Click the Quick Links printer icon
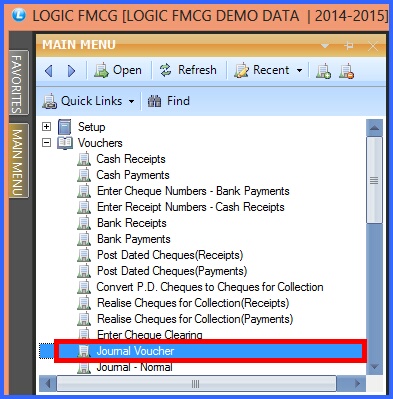Viewport: 393px width, 399px height. [50, 101]
